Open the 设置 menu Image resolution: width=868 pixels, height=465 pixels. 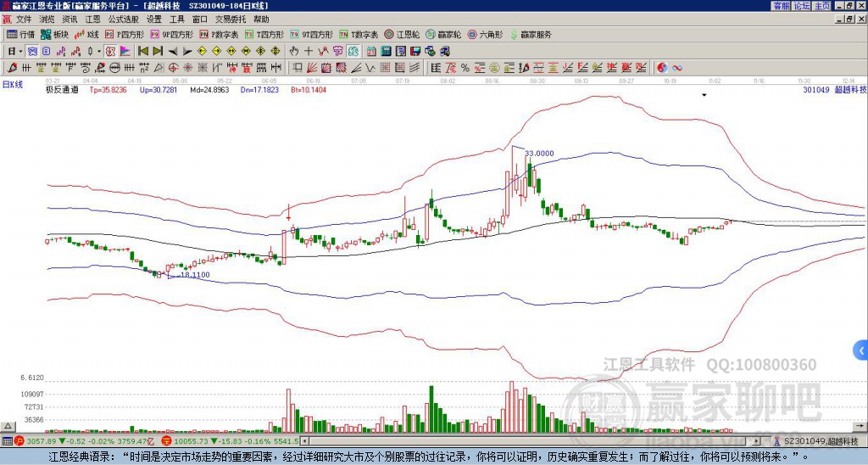coord(154,20)
